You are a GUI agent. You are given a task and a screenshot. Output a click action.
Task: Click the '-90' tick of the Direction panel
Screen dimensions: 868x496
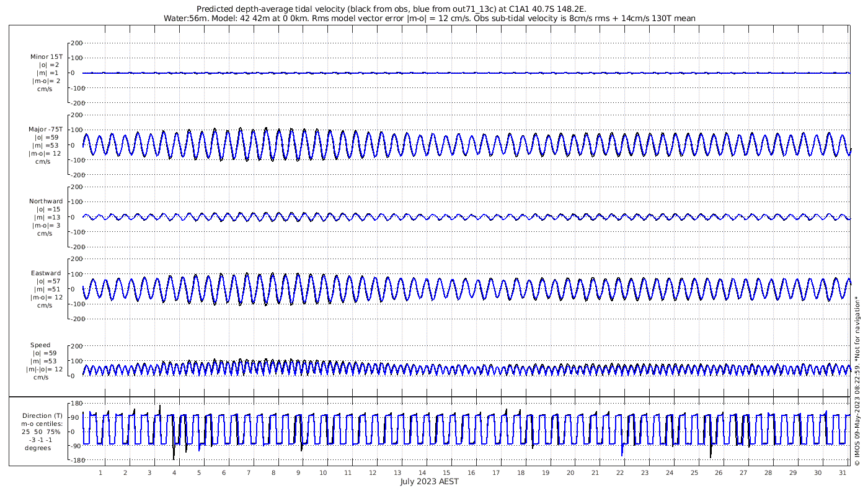pos(77,446)
